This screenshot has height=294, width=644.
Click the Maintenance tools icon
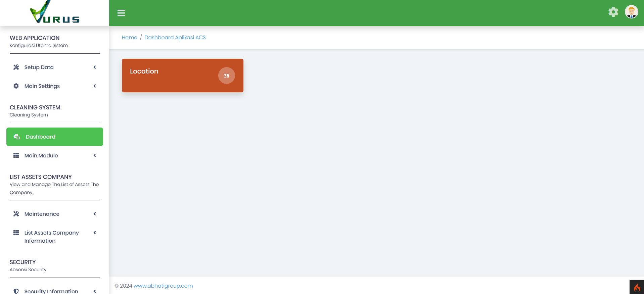click(16, 214)
